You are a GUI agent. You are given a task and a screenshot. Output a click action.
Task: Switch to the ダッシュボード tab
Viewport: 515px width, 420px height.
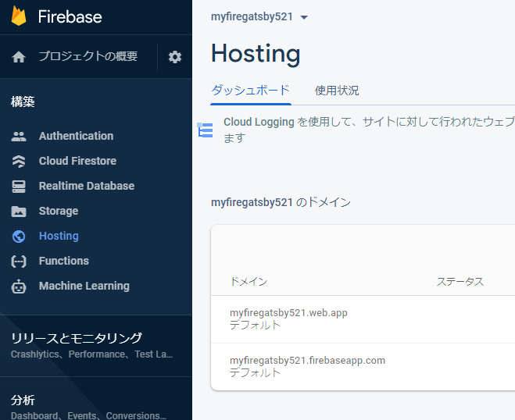pyautogui.click(x=251, y=91)
